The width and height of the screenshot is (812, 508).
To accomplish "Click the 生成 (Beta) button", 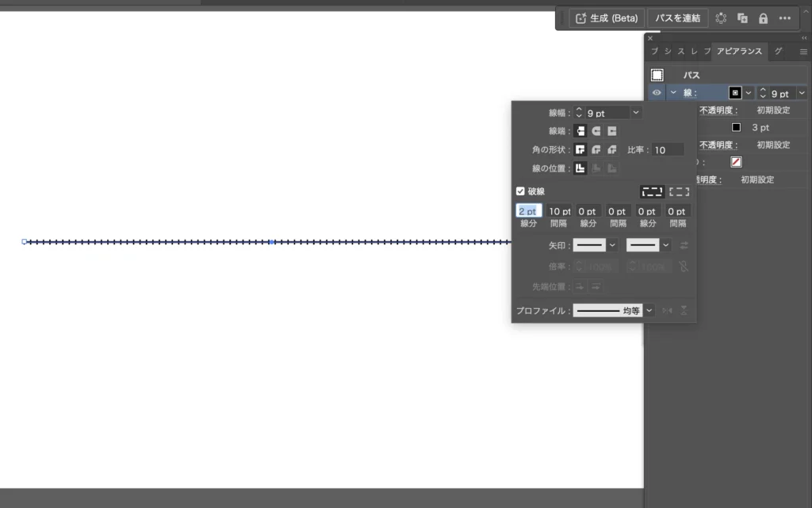I will coord(605,18).
